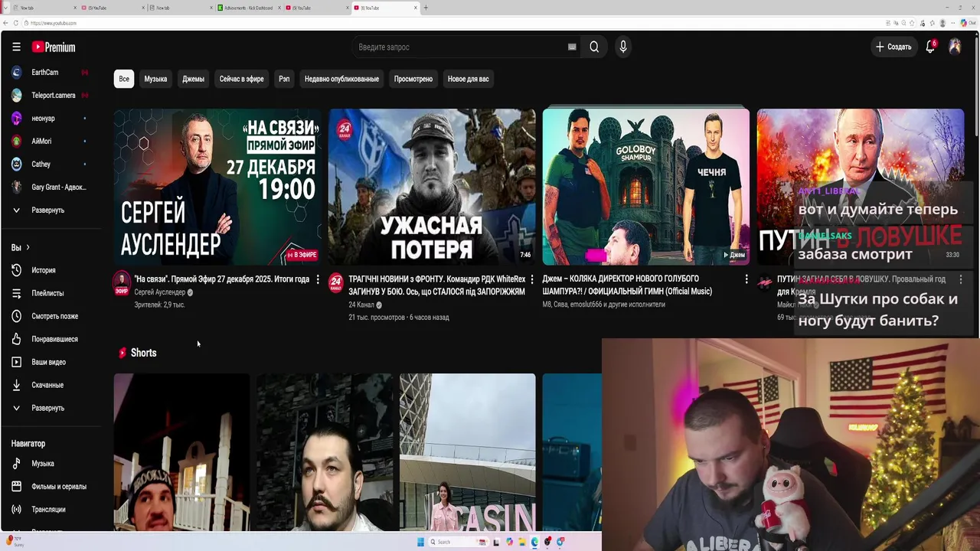Screen dimensions: 980x551
Task: Open the browser tab list dropdown
Action: coord(5,8)
